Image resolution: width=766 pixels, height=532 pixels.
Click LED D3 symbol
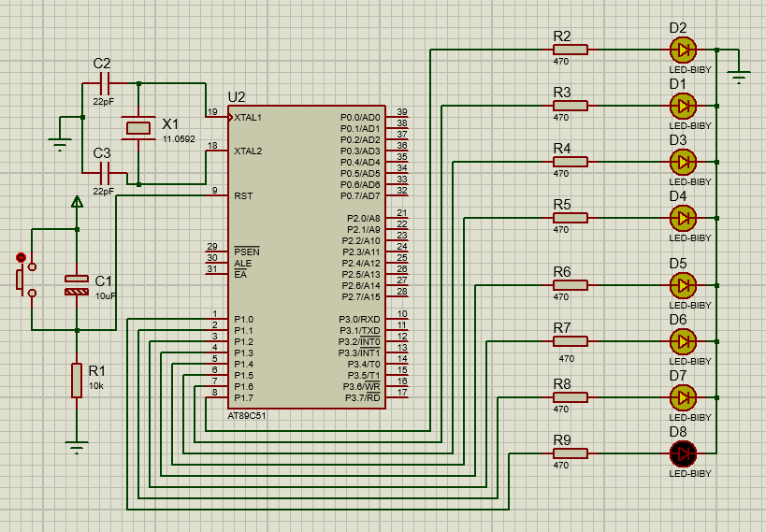pyautogui.click(x=683, y=162)
